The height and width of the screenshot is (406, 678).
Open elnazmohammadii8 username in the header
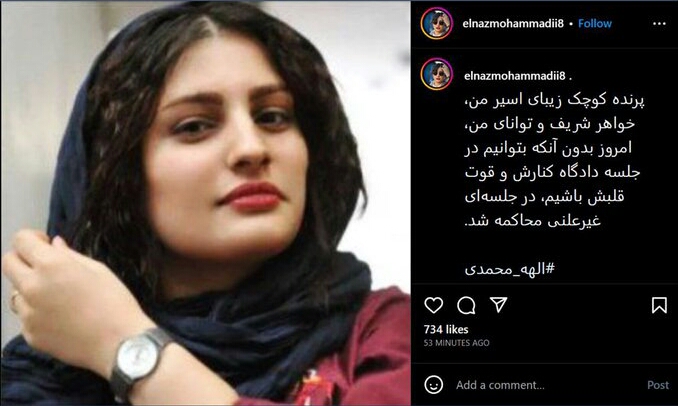point(513,23)
